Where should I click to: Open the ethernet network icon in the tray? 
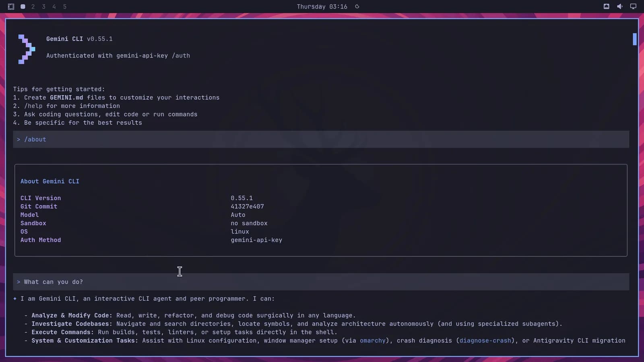click(606, 6)
